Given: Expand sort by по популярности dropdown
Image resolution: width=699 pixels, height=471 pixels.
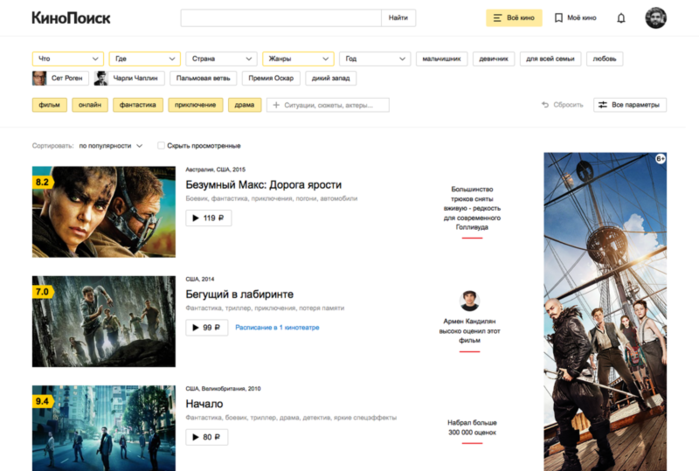Looking at the screenshot, I should coord(111,146).
